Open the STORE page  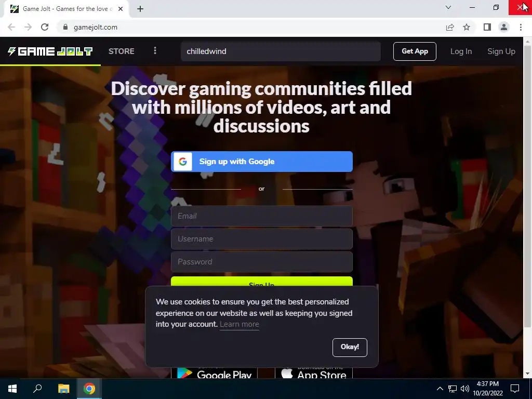[122, 51]
